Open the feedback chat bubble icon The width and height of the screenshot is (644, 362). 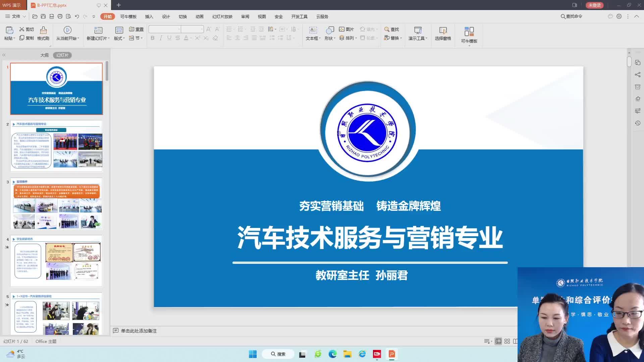tap(610, 16)
